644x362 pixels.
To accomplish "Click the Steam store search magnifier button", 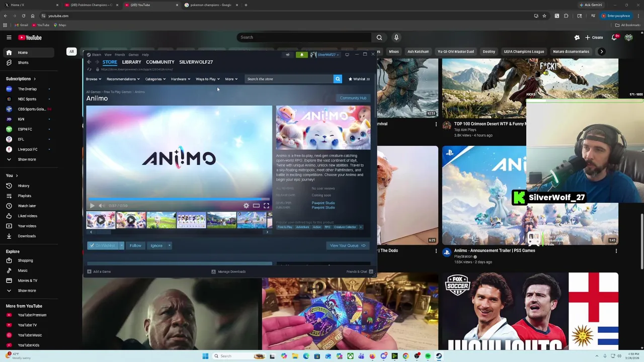I will (x=338, y=79).
